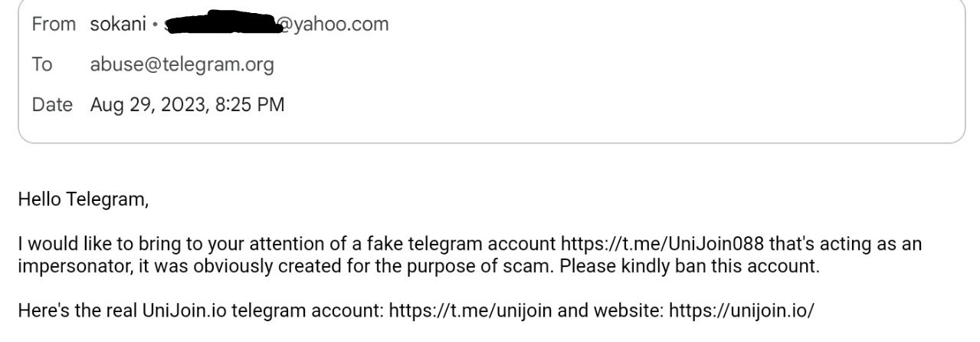Open the https://t.me/UniJoin088 link
Viewport: 980px width, 342px height.
point(662,244)
